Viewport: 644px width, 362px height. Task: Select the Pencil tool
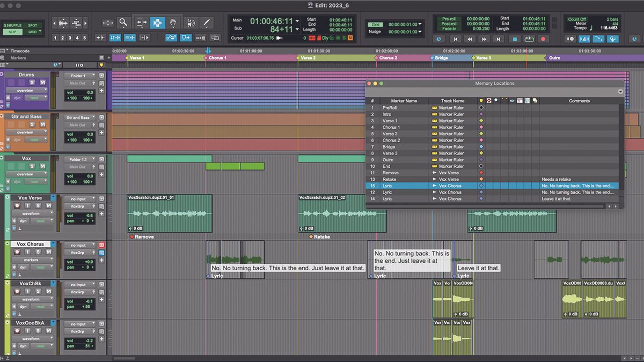(x=207, y=23)
